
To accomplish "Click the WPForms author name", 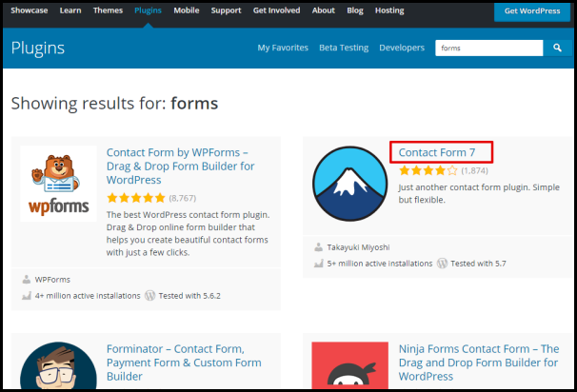I will click(x=52, y=280).
